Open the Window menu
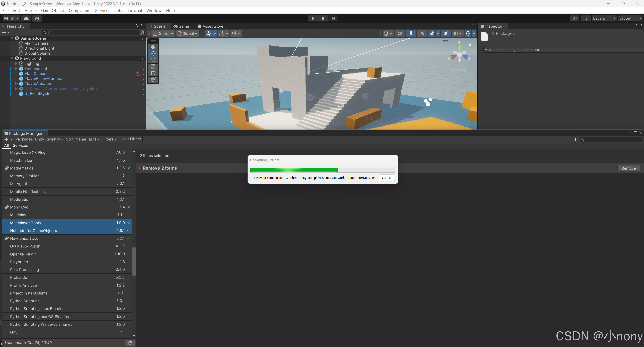644x347 pixels. coord(154,10)
